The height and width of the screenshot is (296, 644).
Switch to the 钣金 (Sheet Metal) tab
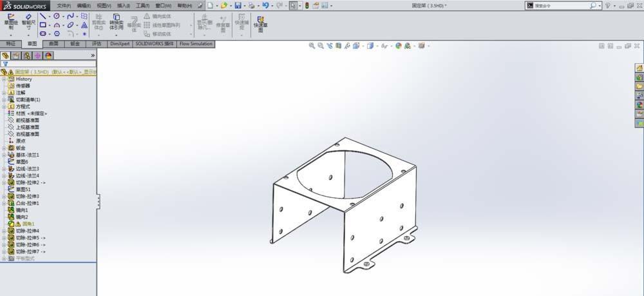pos(75,44)
